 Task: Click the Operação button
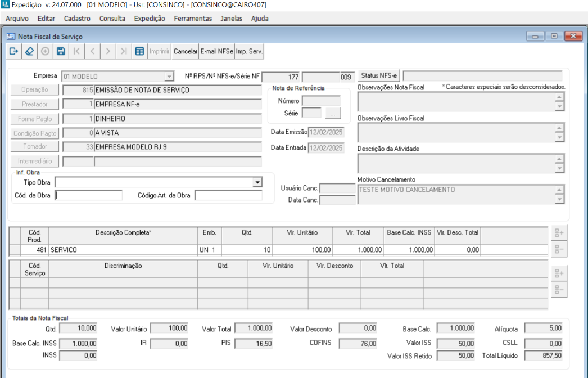point(34,89)
